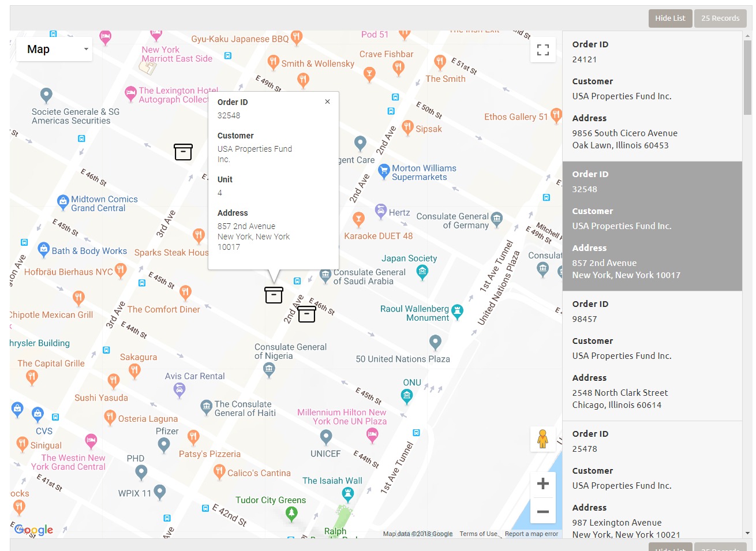756x551 pixels.
Task: Zoom out on the map
Action: (543, 511)
